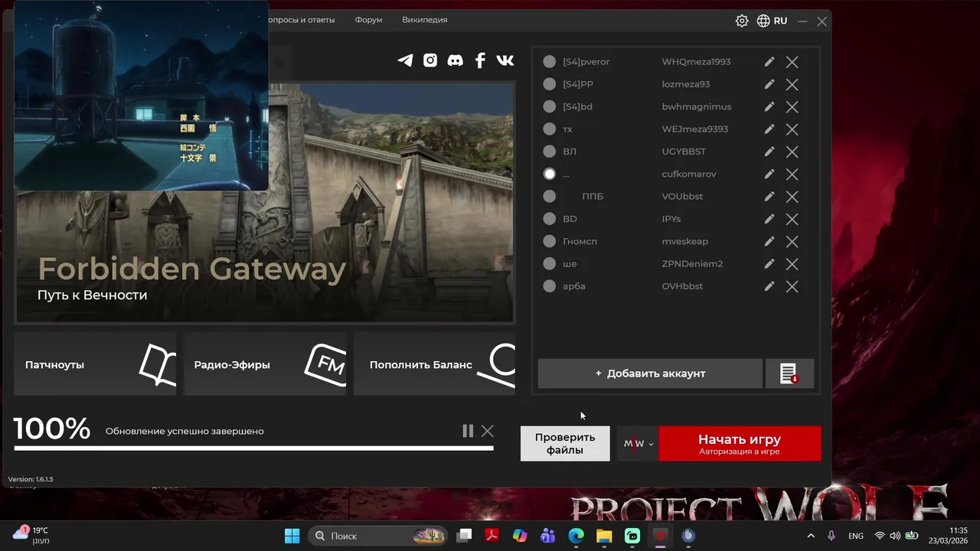Click the ZPNDeniem2 login text

(x=692, y=264)
